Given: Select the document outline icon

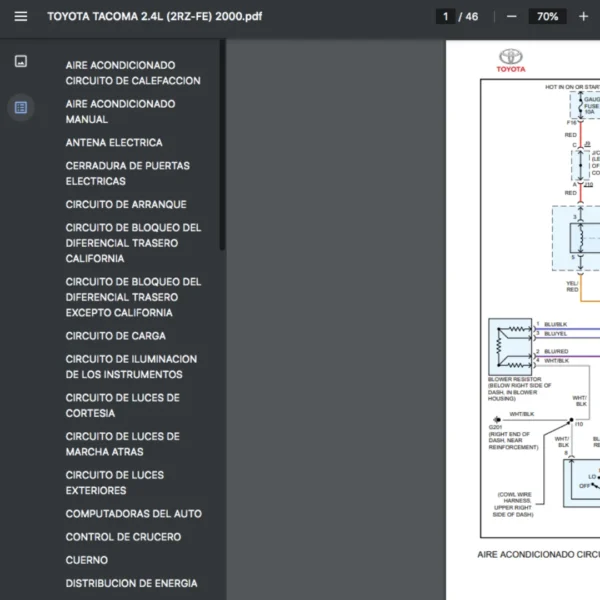Looking at the screenshot, I should (21, 107).
